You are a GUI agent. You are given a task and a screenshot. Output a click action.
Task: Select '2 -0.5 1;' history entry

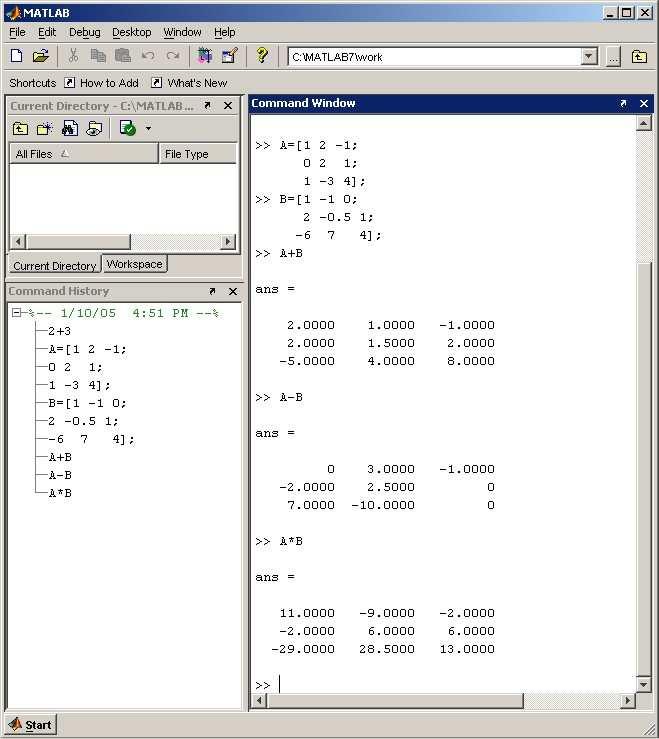click(83, 421)
